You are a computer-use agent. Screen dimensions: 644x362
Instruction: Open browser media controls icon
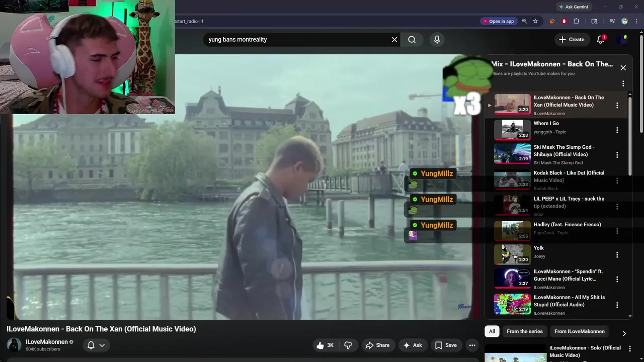click(x=612, y=21)
